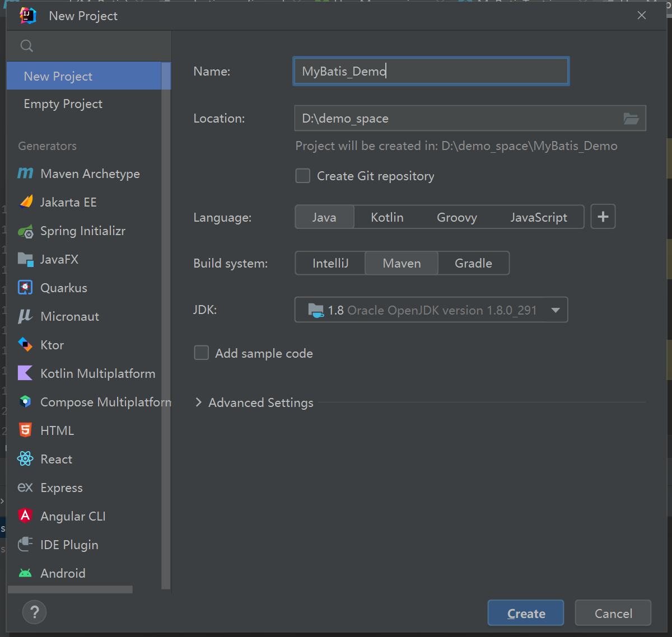This screenshot has width=672, height=637.
Task: Click the JavaFX generator label
Action: tap(59, 259)
